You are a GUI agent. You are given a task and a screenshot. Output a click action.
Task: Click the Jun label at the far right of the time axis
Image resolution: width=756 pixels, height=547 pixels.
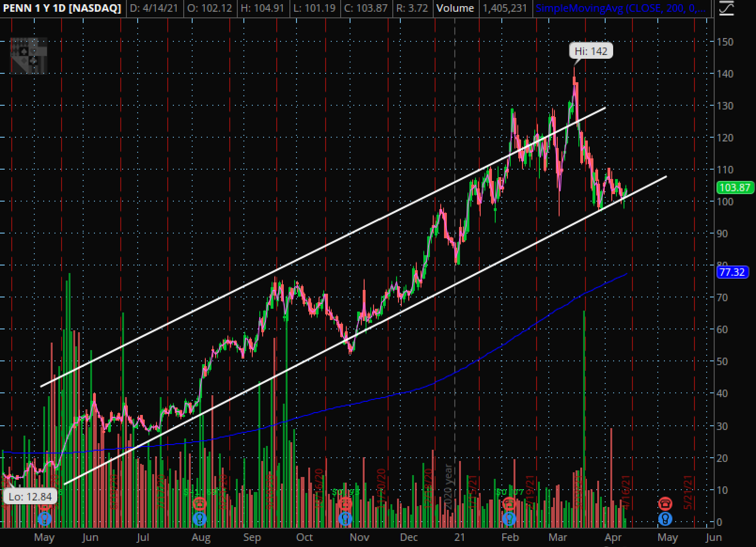click(713, 537)
